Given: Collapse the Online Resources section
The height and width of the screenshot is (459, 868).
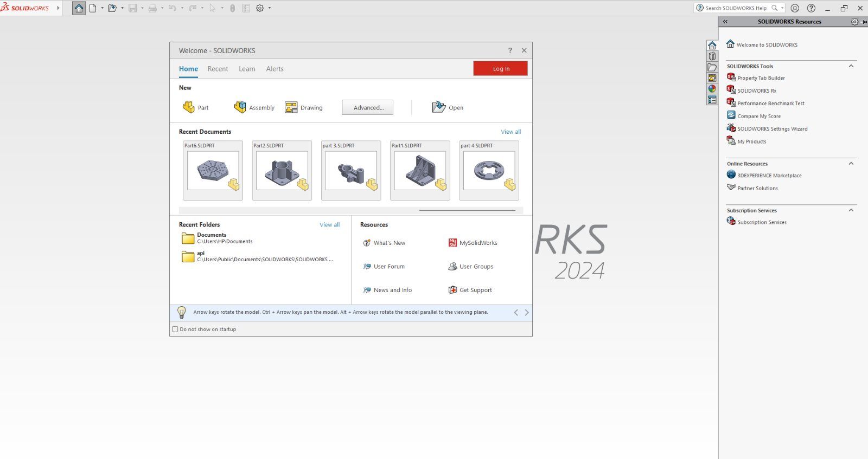Looking at the screenshot, I should tap(851, 164).
